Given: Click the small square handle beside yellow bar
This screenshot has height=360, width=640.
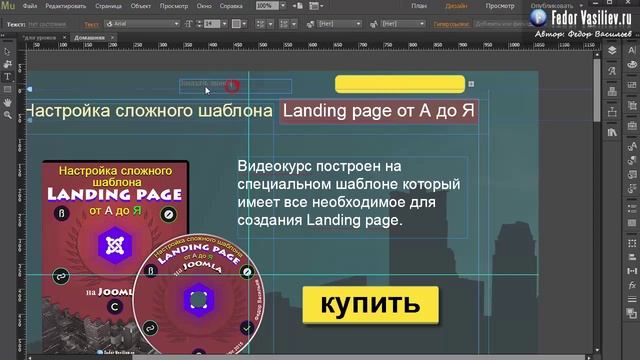Looking at the screenshot, I should [471, 84].
